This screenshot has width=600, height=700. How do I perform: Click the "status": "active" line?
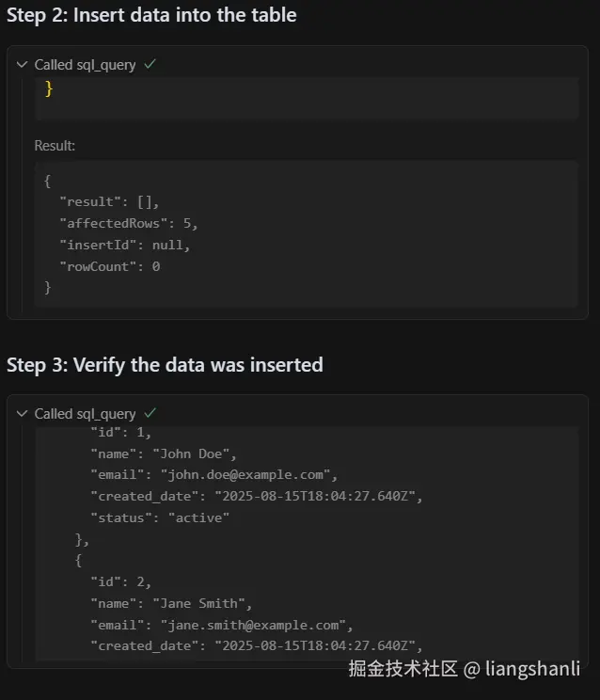click(160, 517)
